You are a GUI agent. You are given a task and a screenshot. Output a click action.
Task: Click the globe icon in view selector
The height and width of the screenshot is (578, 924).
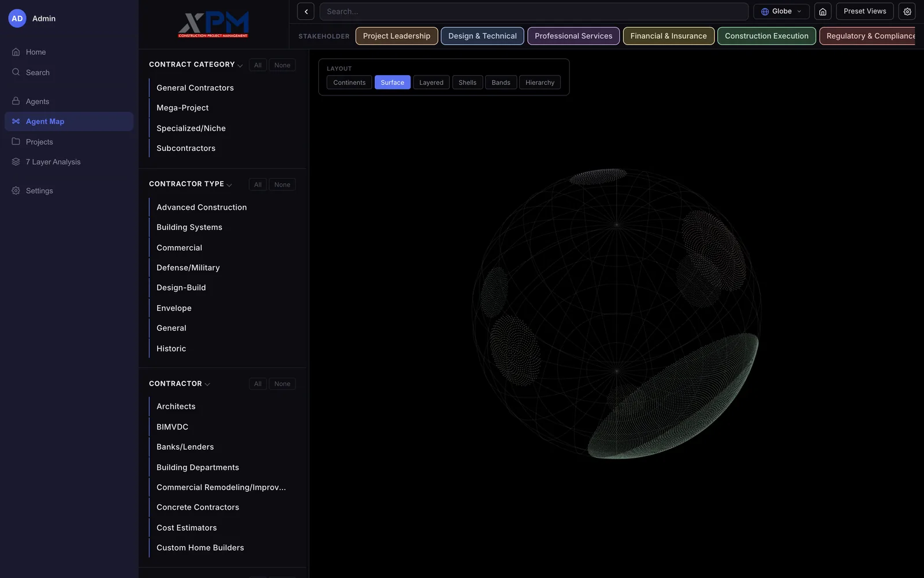coord(765,12)
